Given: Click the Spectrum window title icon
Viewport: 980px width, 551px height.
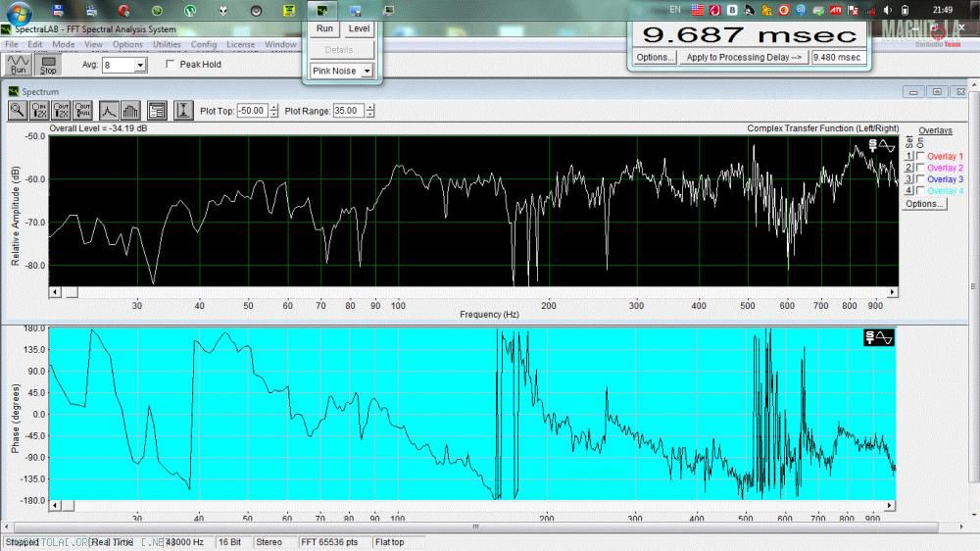Looking at the screenshot, I should tap(14, 91).
